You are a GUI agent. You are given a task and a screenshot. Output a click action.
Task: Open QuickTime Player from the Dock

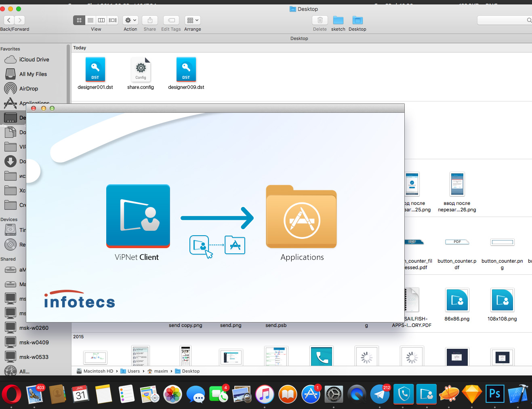357,394
